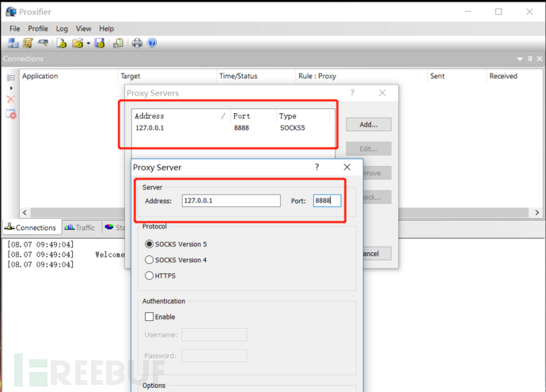Click Sent column header
The image size is (546, 392).
coord(457,76)
